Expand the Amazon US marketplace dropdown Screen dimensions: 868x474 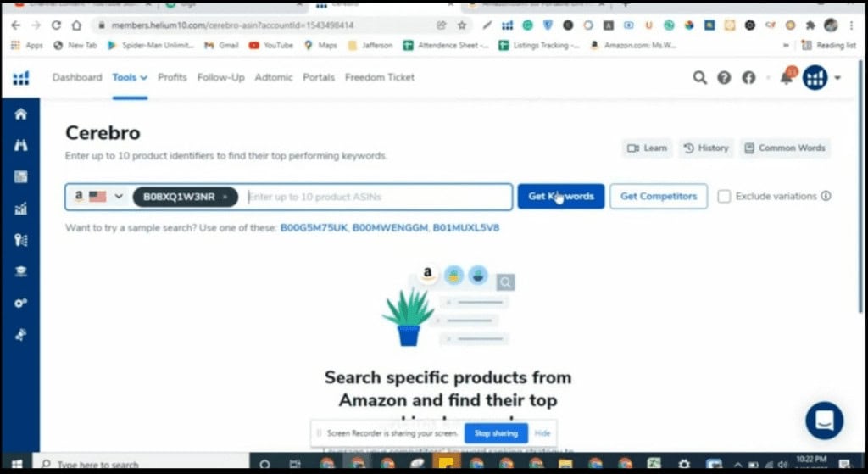98,197
